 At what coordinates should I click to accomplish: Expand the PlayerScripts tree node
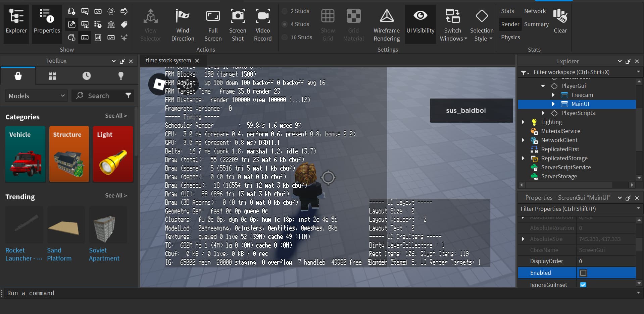coord(543,113)
